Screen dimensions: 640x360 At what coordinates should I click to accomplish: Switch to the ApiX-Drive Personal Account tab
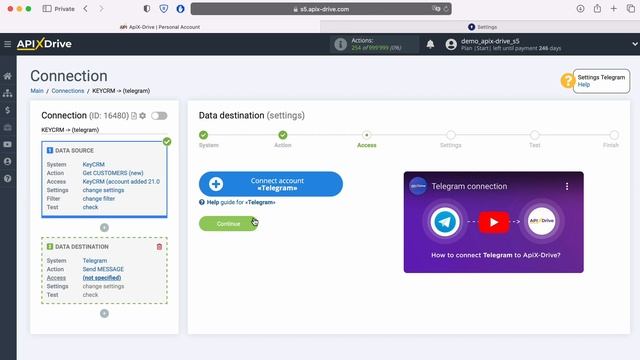(x=160, y=27)
